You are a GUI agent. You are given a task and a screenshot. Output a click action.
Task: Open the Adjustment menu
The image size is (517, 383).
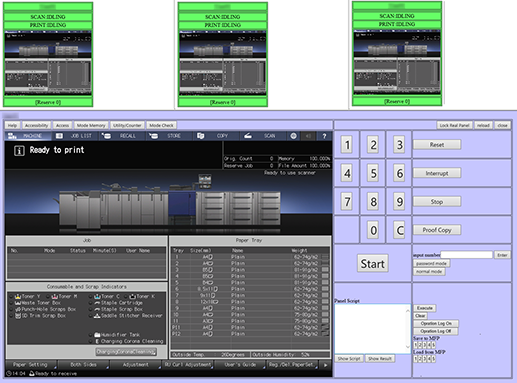tap(135, 365)
